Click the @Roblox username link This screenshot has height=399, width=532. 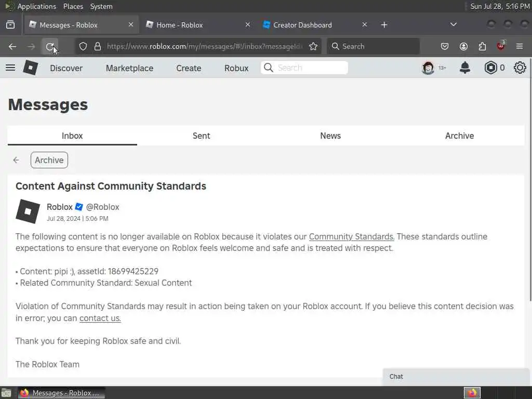(102, 207)
